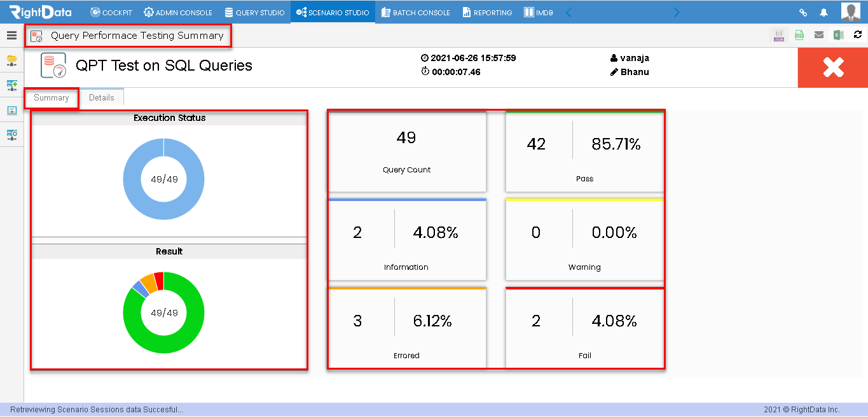Open the user profile avatar menu
Viewport: 868px width, 418px height.
tap(850, 12)
